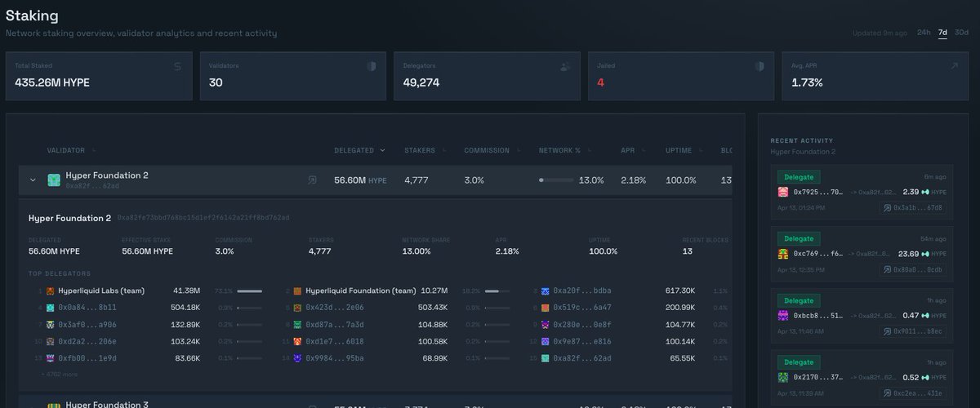980x408 pixels.
Task: Click the avatar next to 0x9e87...e816
Action: (x=545, y=342)
